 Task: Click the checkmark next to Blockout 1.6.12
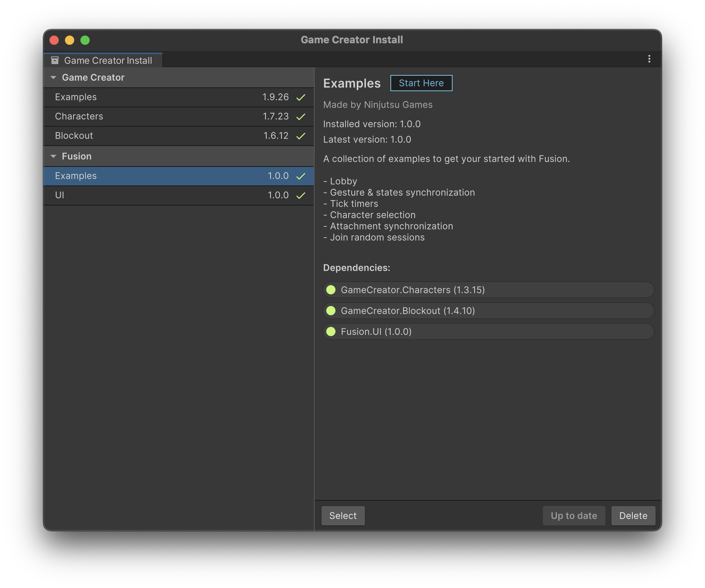pos(301,136)
